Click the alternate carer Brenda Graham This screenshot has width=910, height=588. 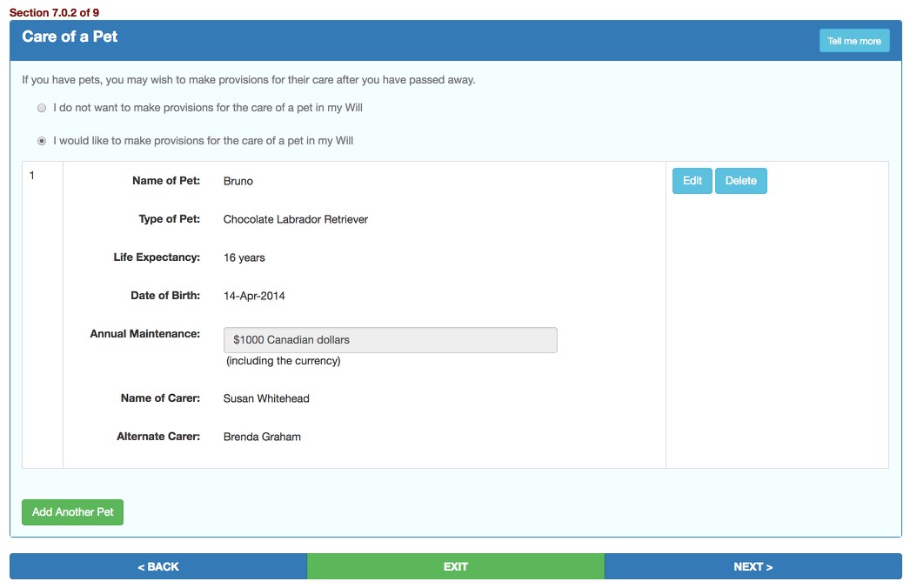[262, 438]
